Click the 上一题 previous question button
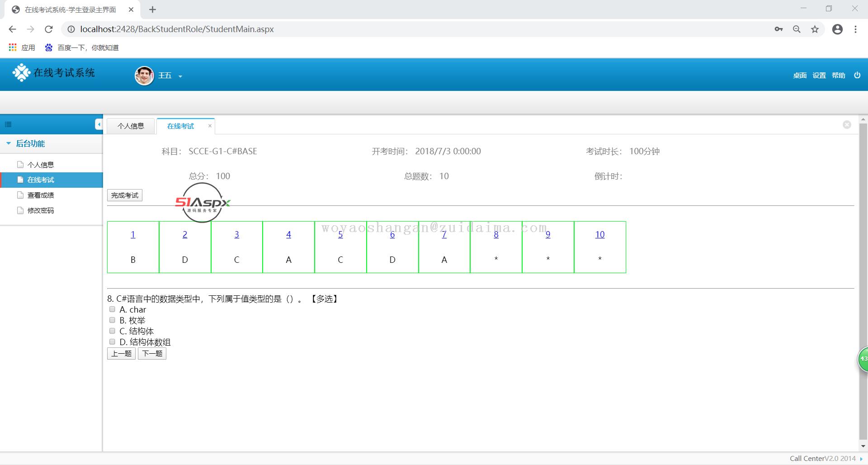Viewport: 868px width, 465px height. coord(121,354)
